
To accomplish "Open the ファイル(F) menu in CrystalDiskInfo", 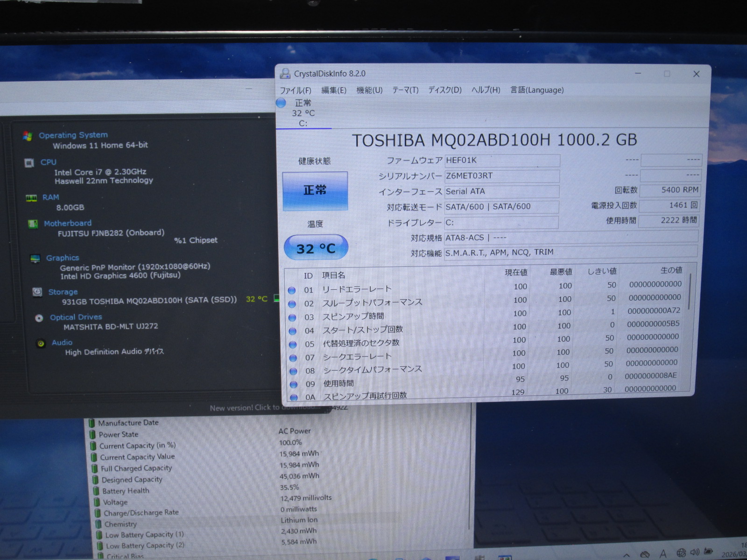I will tap(295, 90).
